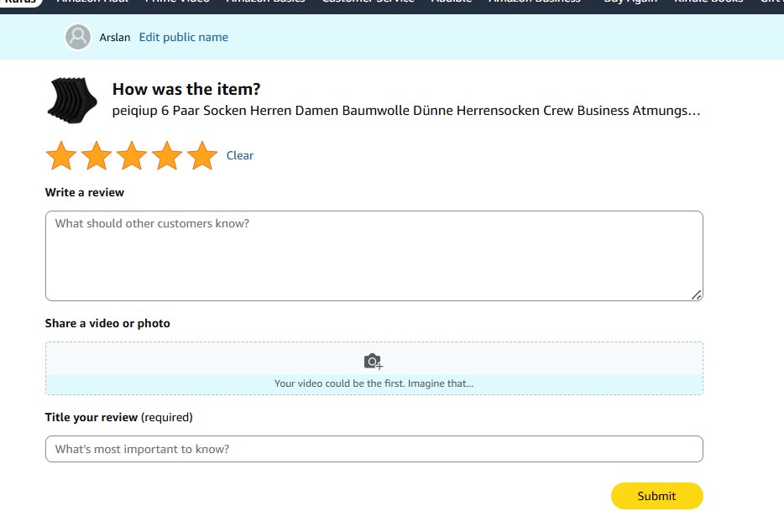Viewport: 784px width, 532px height.
Task: Select the second rating star
Action: coord(97,155)
